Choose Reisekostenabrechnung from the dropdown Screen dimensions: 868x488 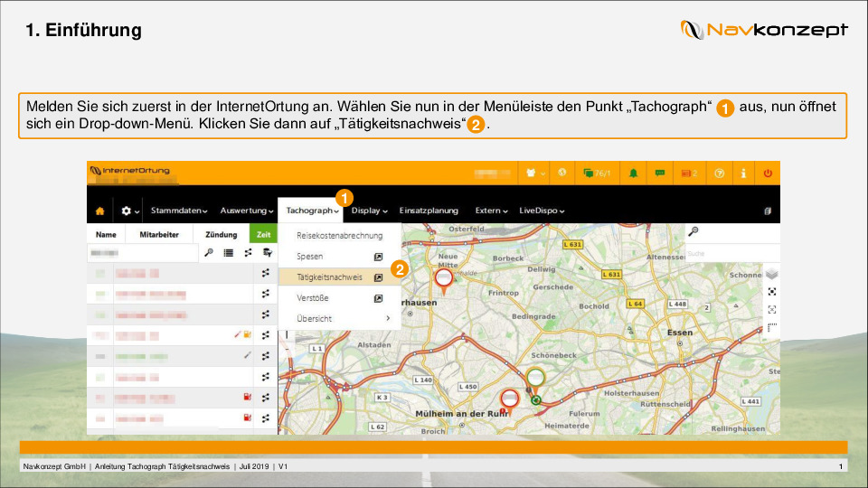tap(339, 236)
